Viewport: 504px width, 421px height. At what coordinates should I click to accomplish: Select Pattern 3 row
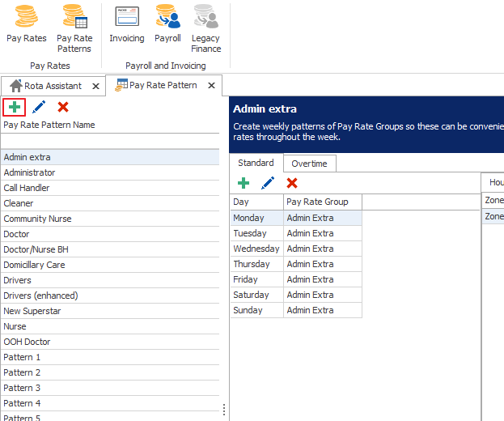[110, 388]
